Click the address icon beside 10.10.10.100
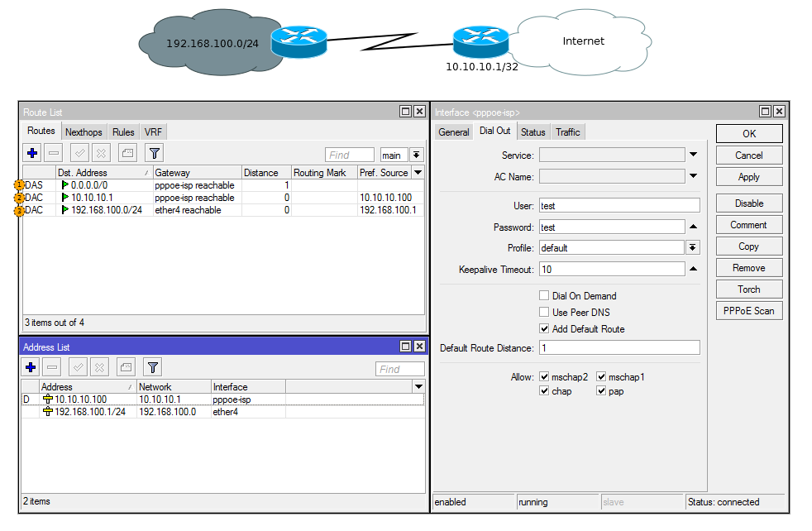The height and width of the screenshot is (531, 812). tap(48, 399)
